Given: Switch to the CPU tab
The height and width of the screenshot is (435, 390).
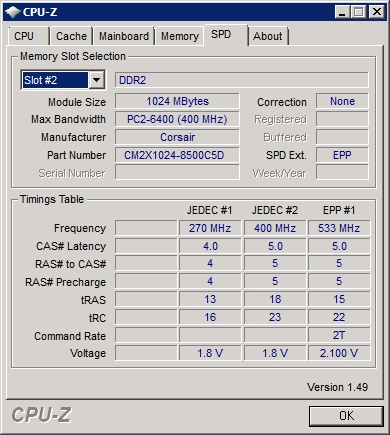Looking at the screenshot, I should point(29,36).
